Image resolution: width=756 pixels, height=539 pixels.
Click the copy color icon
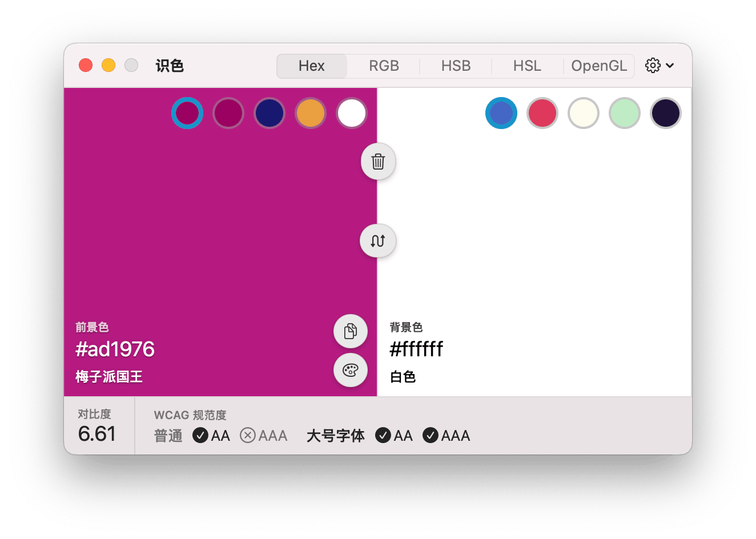pyautogui.click(x=350, y=331)
